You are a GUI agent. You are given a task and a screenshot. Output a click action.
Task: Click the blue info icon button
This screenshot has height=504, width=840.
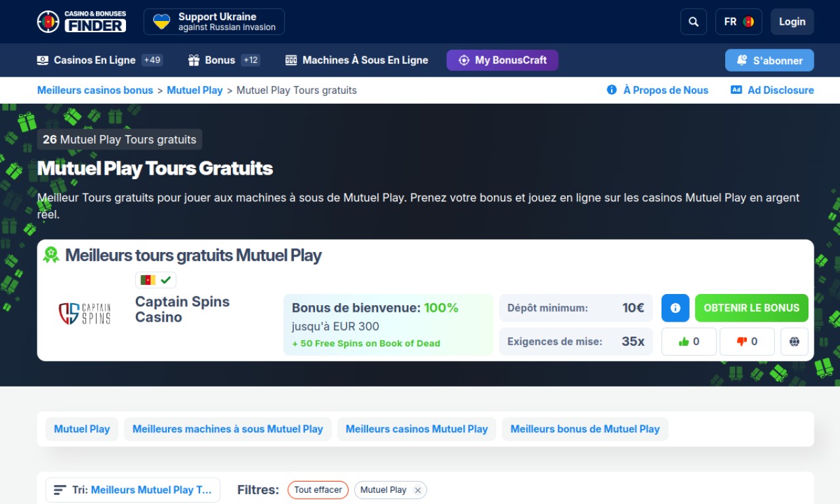pyautogui.click(x=675, y=308)
